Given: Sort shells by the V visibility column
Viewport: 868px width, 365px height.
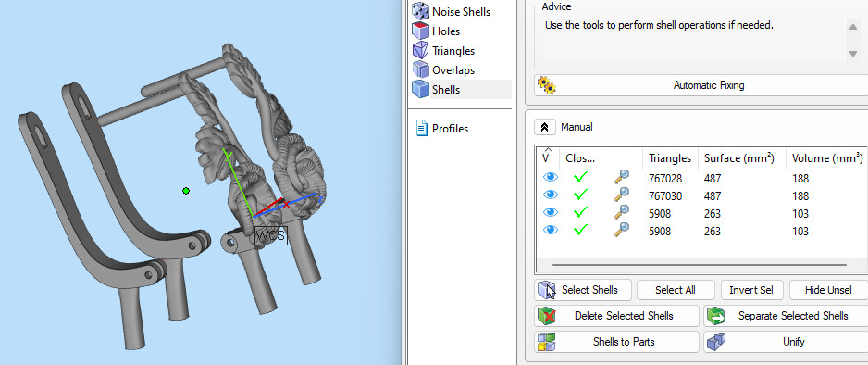Looking at the screenshot, I should coord(548,157).
